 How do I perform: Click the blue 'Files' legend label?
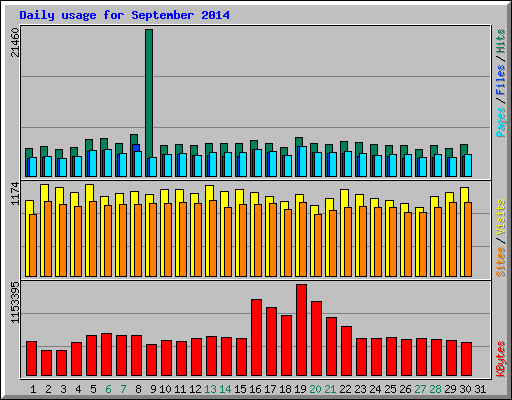pyautogui.click(x=501, y=79)
